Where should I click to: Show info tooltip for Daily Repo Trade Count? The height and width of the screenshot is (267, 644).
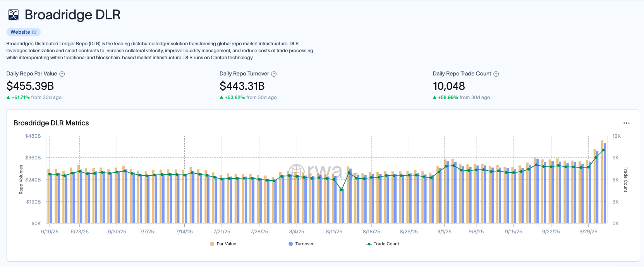pyautogui.click(x=496, y=74)
